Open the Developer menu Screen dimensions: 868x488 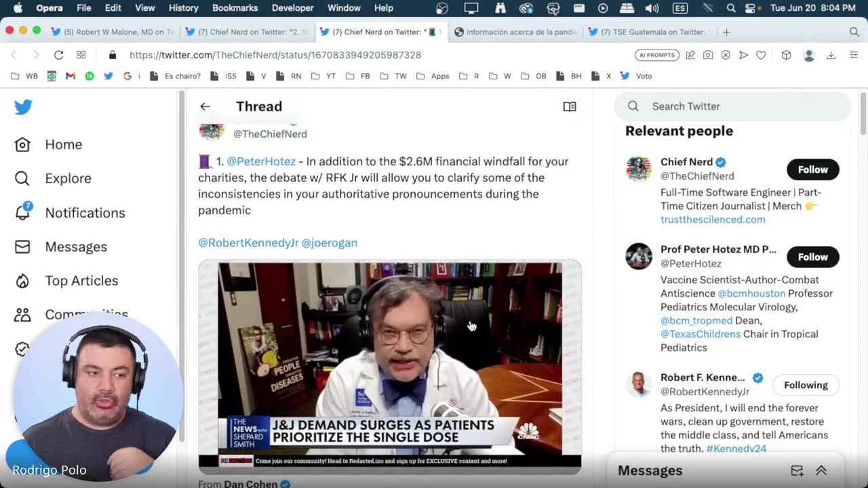(292, 8)
